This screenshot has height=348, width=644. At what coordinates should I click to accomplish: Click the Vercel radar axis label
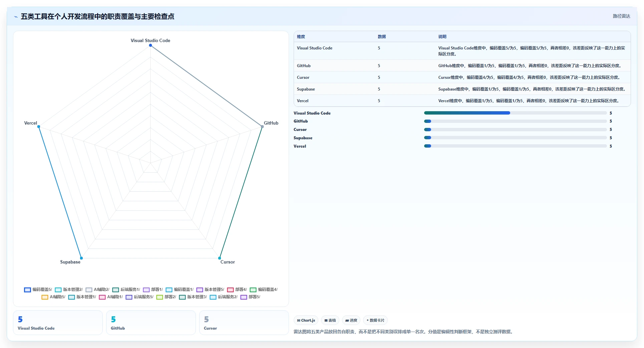(x=31, y=123)
